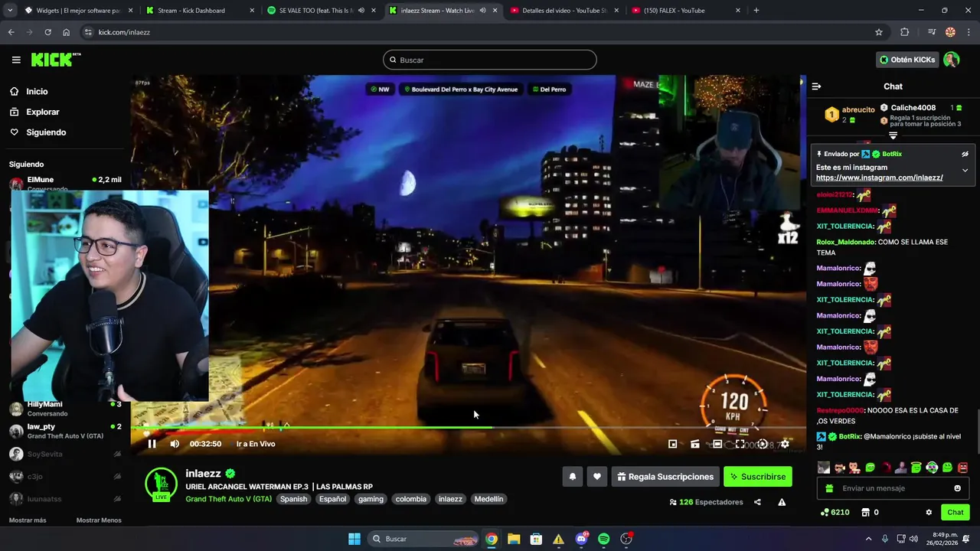Viewport: 980px width, 551px height.
Task: Bookmark this page with star icon
Action: (879, 32)
